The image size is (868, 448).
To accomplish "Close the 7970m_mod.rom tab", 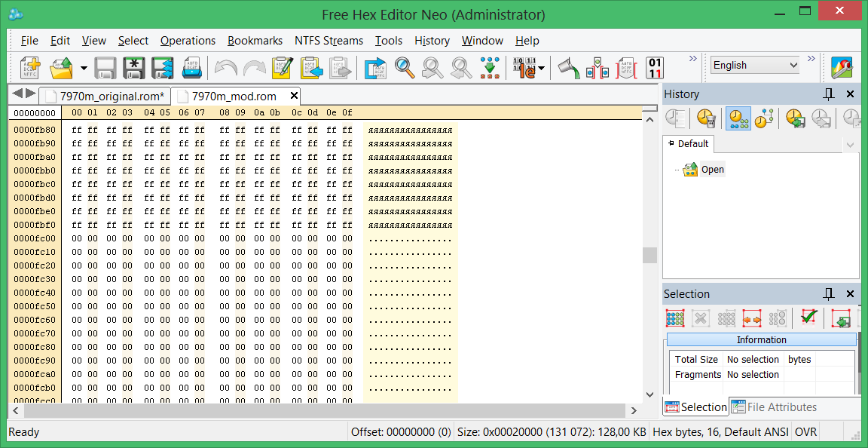I will point(294,96).
